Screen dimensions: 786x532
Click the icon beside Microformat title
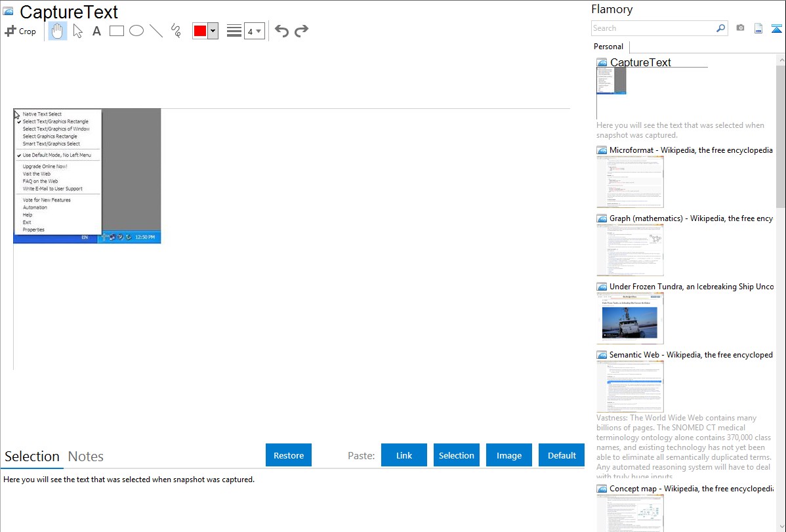click(x=602, y=150)
